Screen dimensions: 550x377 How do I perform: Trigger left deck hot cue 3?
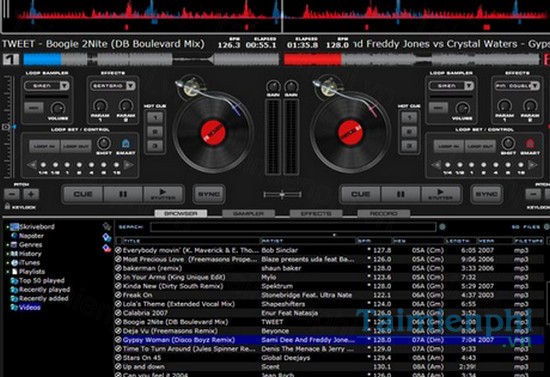point(155,146)
